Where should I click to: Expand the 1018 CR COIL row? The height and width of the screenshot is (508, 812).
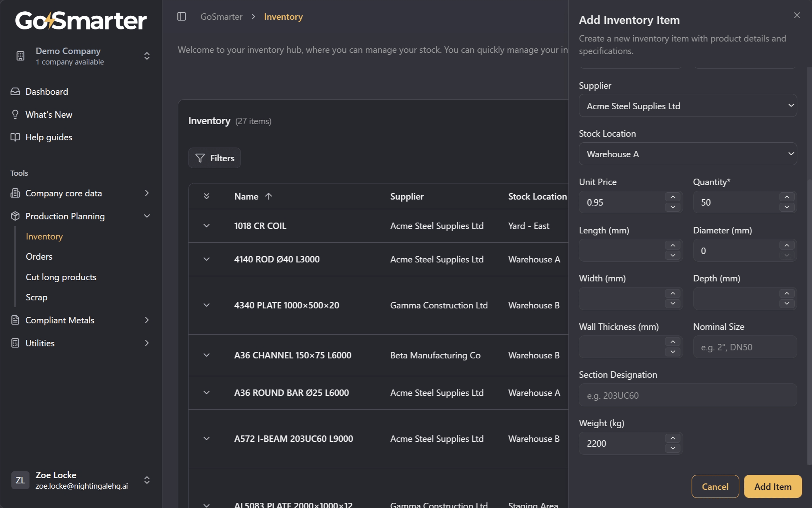coord(207,226)
